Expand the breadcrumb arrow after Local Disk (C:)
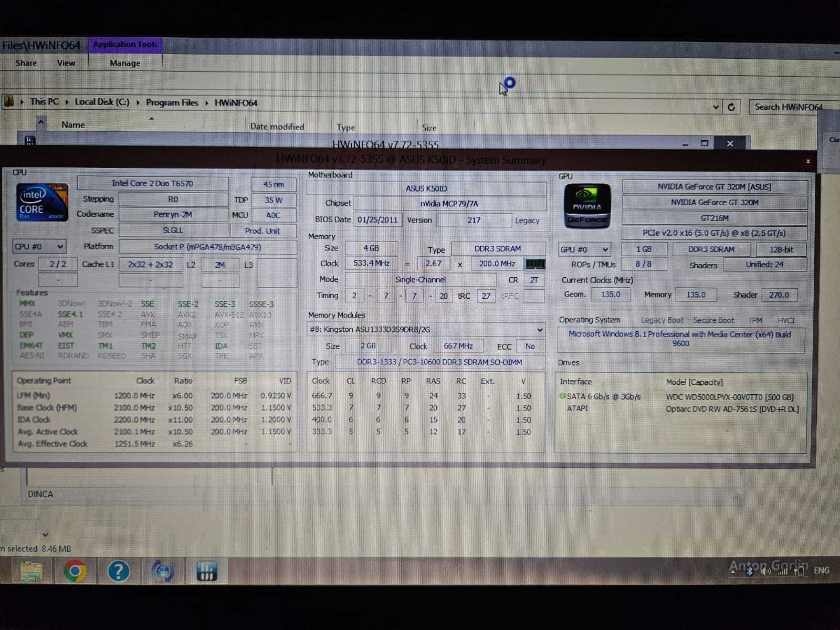The image size is (840, 630). 138,102
